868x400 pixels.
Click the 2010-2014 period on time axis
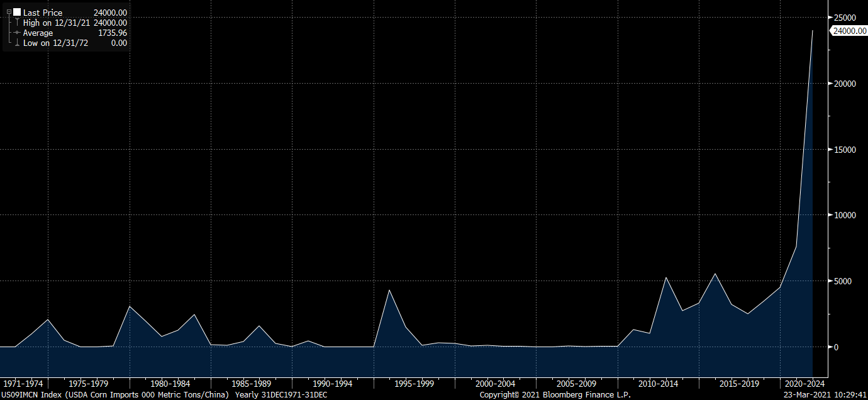[x=658, y=383]
